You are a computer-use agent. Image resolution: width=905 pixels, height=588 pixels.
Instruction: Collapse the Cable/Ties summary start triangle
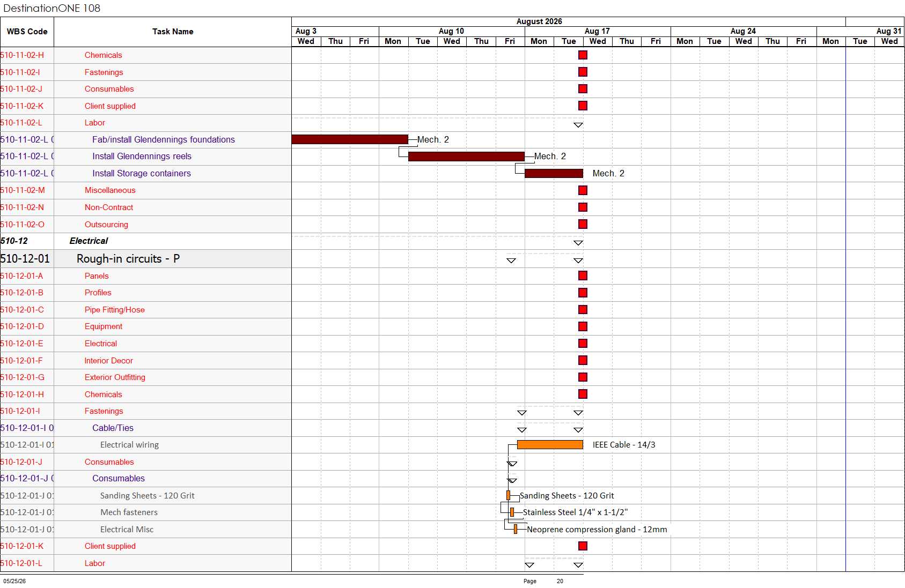click(x=522, y=430)
